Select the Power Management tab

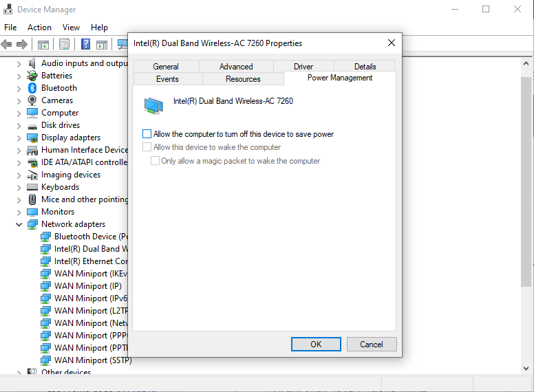[x=340, y=78]
